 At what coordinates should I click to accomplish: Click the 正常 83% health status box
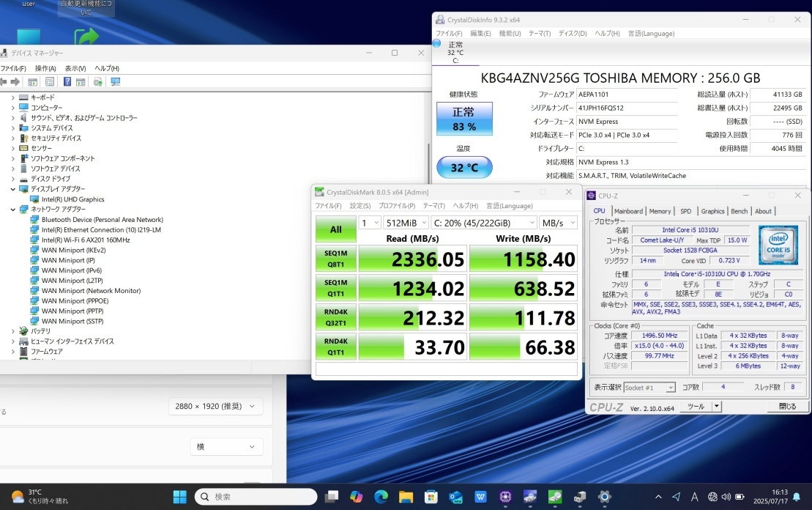[x=464, y=119]
